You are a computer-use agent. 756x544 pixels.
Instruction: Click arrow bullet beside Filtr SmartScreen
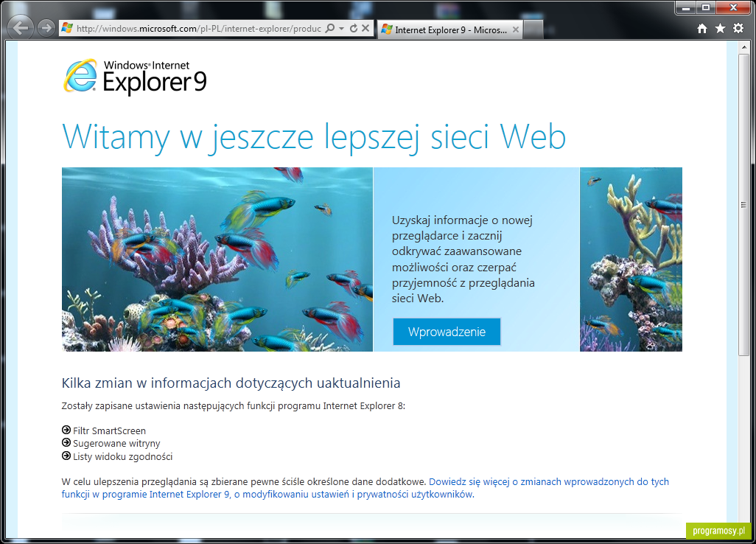[66, 430]
